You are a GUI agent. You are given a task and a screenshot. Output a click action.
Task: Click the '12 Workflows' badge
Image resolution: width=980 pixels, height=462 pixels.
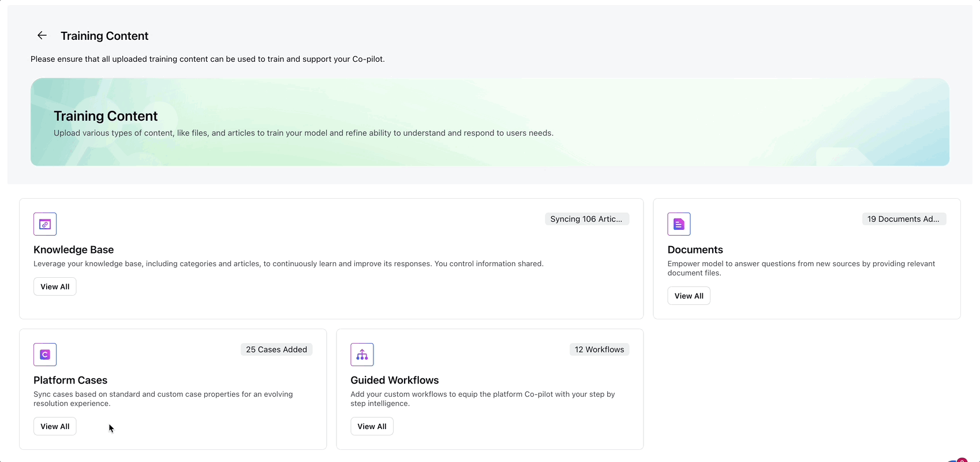pos(599,349)
